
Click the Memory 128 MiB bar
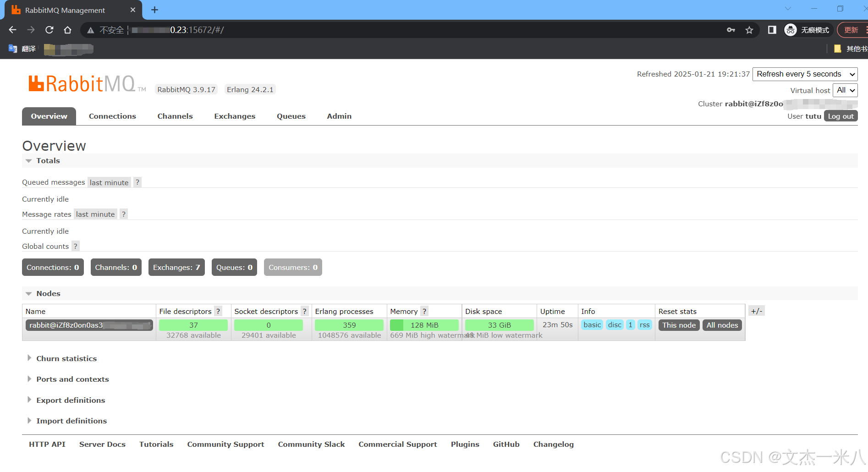click(x=424, y=325)
